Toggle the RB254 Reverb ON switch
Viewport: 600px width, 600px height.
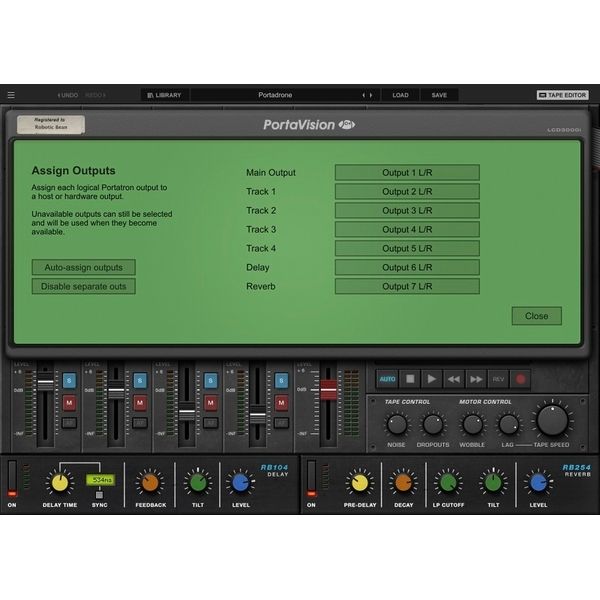[311, 478]
